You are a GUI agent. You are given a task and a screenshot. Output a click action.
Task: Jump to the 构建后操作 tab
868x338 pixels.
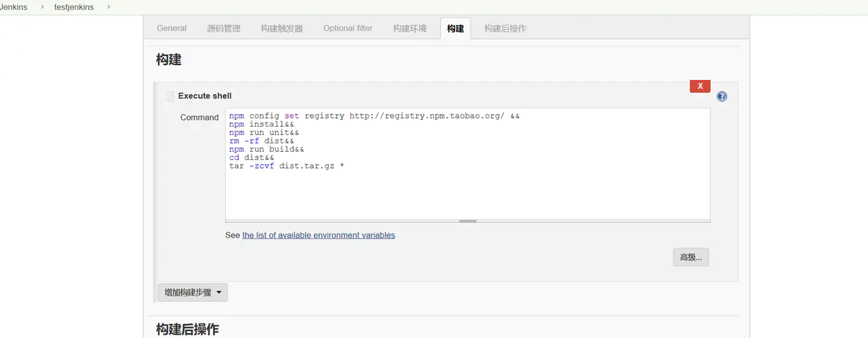pos(505,28)
